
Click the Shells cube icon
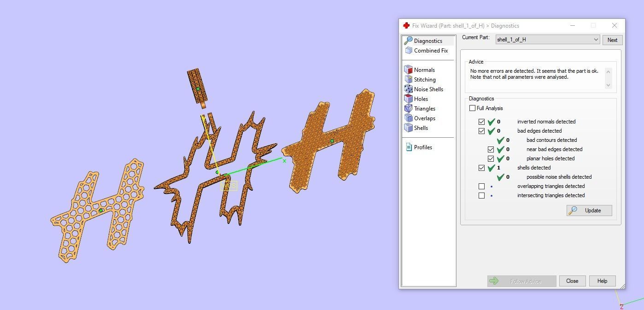tap(408, 128)
